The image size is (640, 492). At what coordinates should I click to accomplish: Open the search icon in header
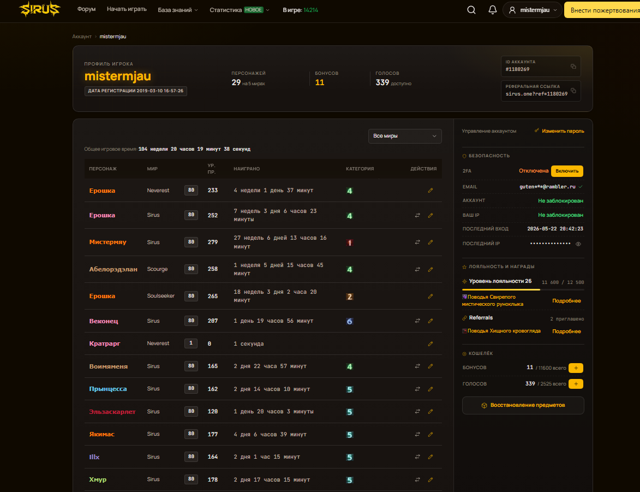coord(471,10)
